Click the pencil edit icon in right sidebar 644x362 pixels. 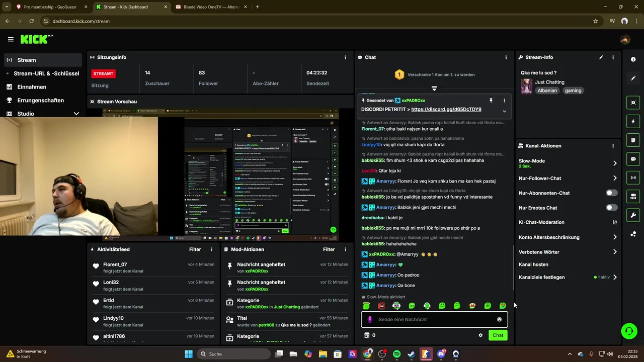tap(633, 78)
